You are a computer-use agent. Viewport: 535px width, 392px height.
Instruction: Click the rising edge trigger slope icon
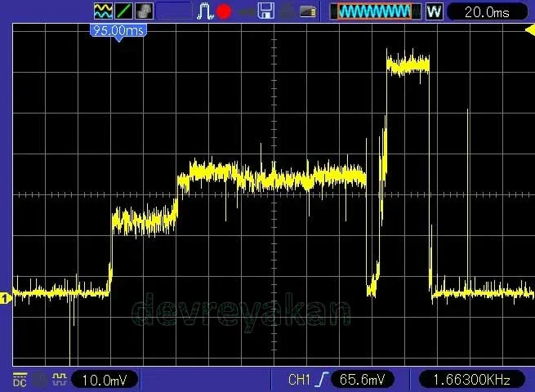click(x=321, y=380)
